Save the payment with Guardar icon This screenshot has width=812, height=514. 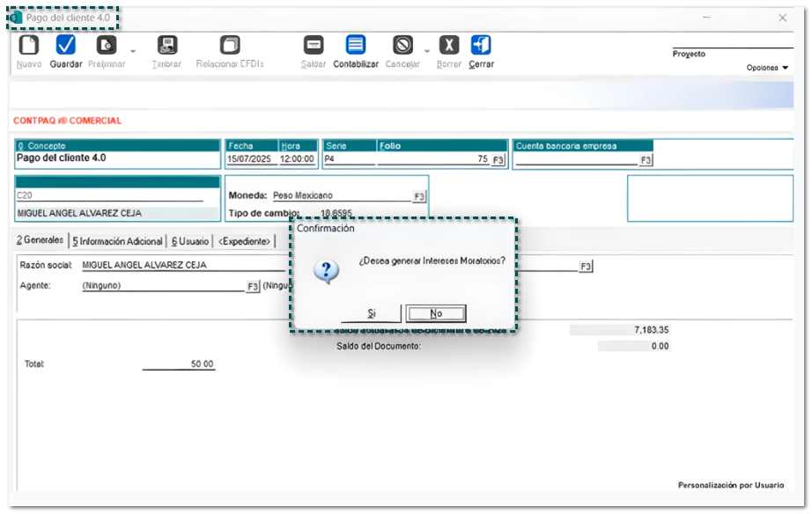[66, 46]
